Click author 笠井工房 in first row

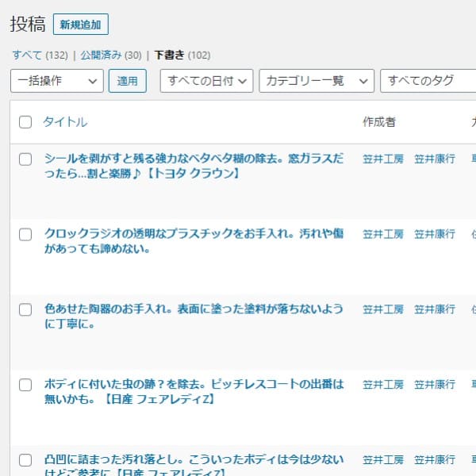pyautogui.click(x=383, y=159)
